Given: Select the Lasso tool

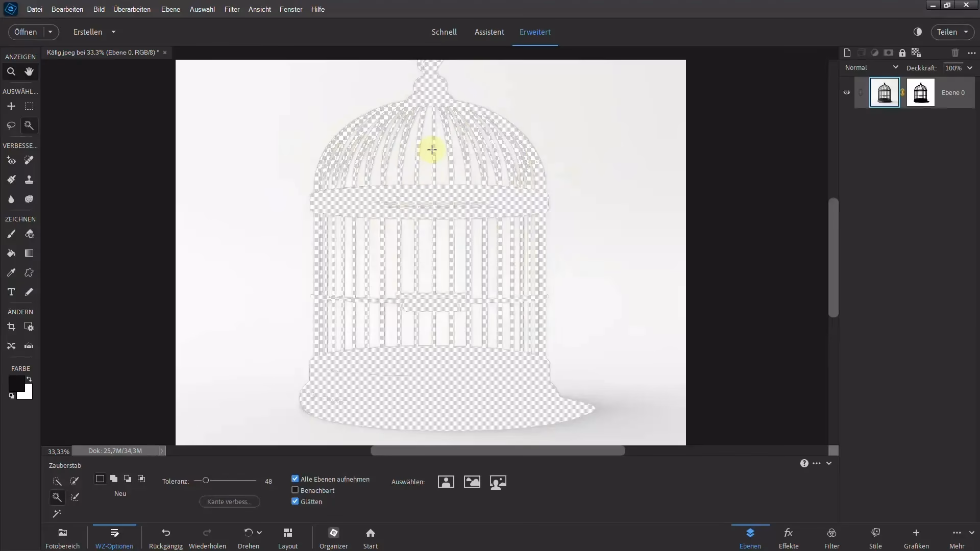Looking at the screenshot, I should [x=11, y=126].
